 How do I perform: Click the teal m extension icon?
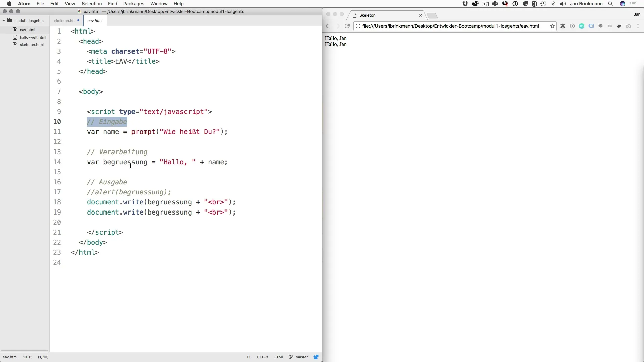pos(582,26)
